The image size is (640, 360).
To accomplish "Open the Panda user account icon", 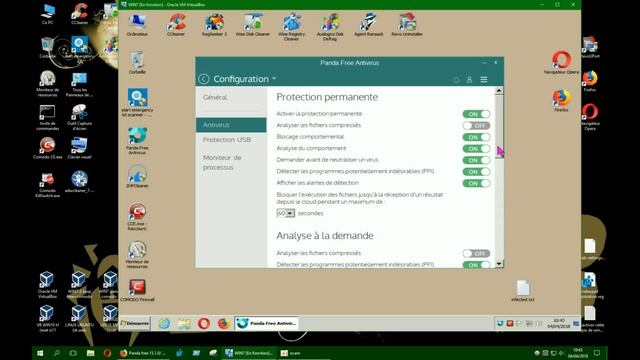I will click(x=469, y=80).
